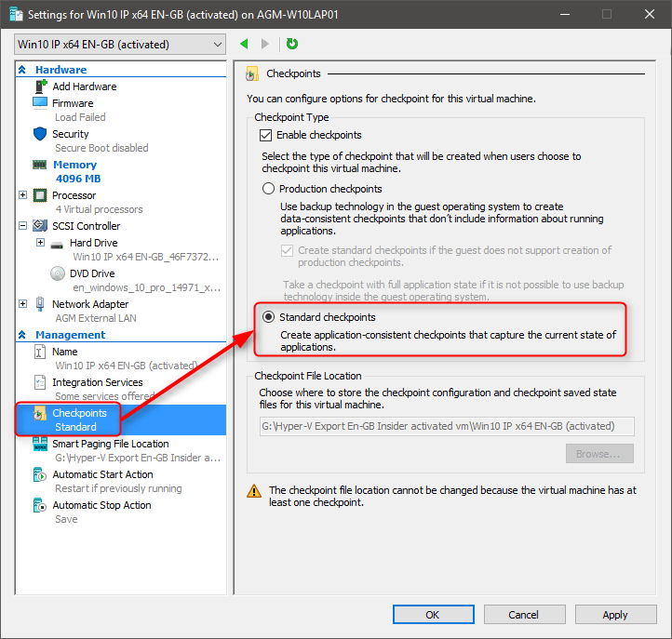Click the grey forward navigation arrow
Image resolution: width=672 pixels, height=639 pixels.
tap(265, 44)
